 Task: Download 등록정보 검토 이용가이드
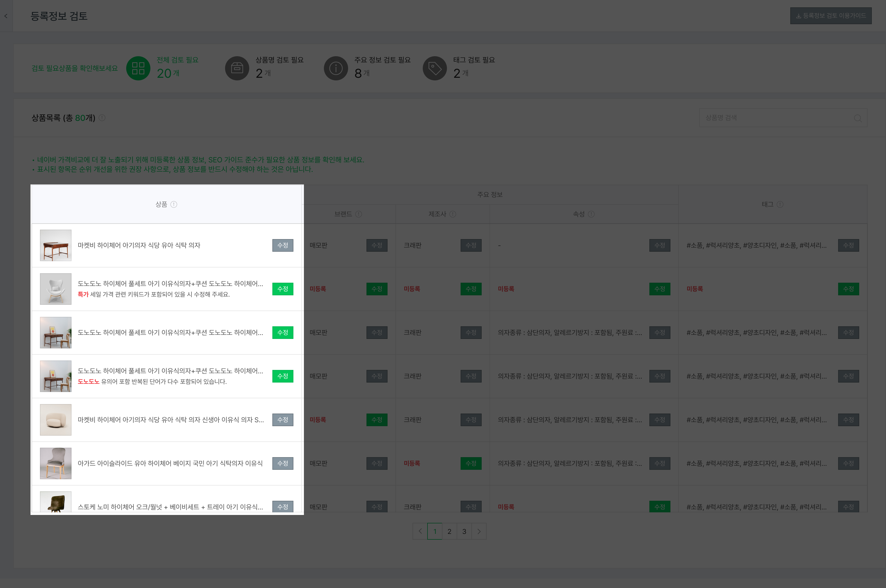pos(831,16)
